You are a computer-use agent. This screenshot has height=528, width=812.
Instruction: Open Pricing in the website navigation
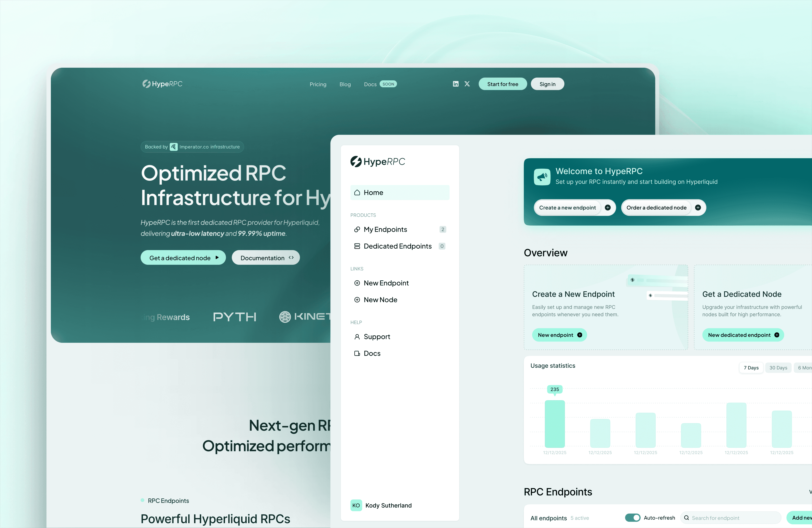point(318,84)
